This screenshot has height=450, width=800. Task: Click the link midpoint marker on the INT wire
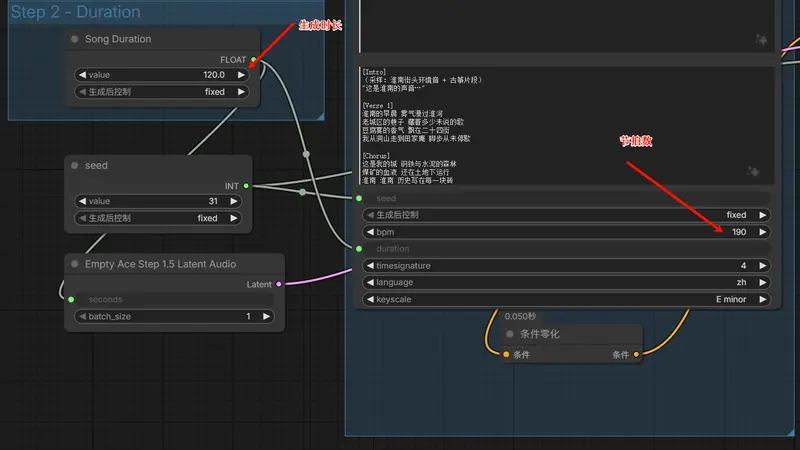tap(303, 192)
